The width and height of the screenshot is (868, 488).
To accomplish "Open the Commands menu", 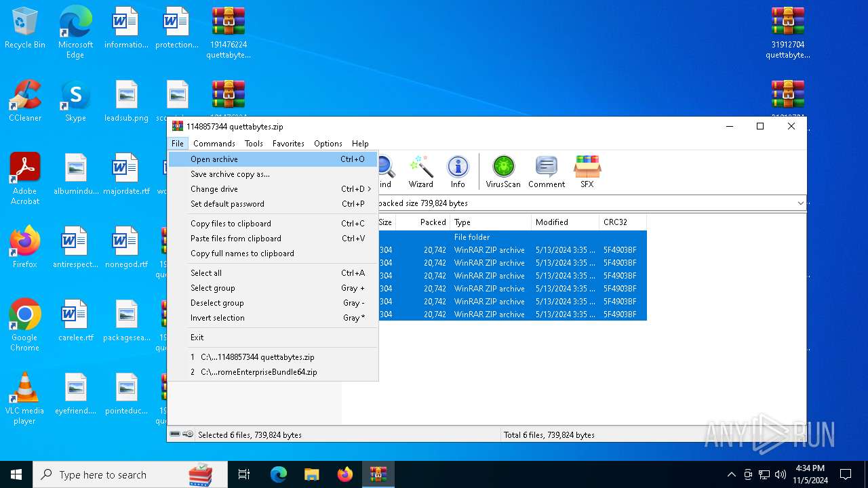I will [214, 144].
